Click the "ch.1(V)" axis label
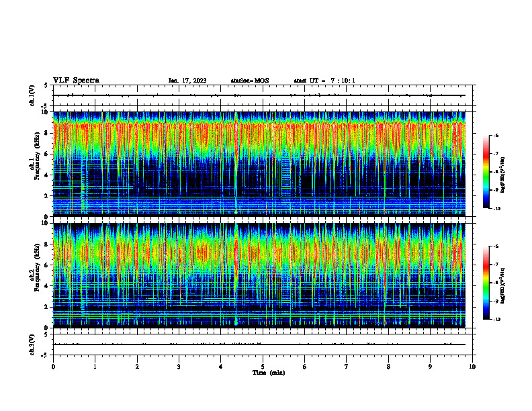 pos(32,95)
